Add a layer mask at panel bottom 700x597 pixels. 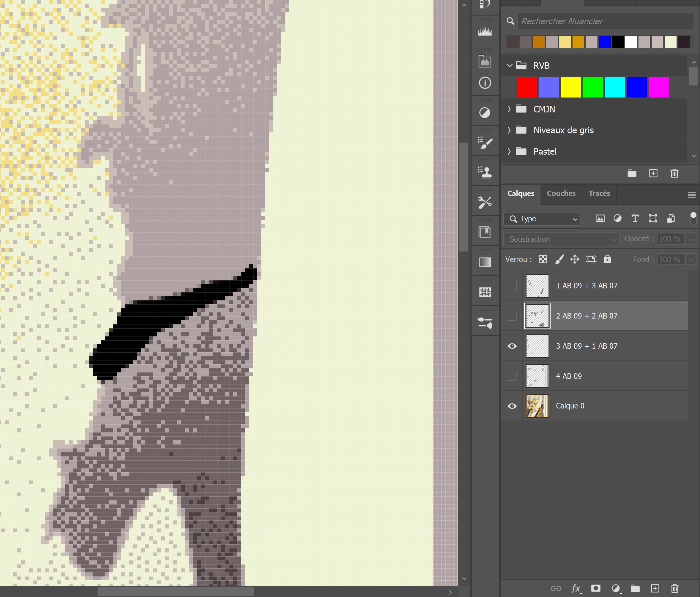point(596,589)
